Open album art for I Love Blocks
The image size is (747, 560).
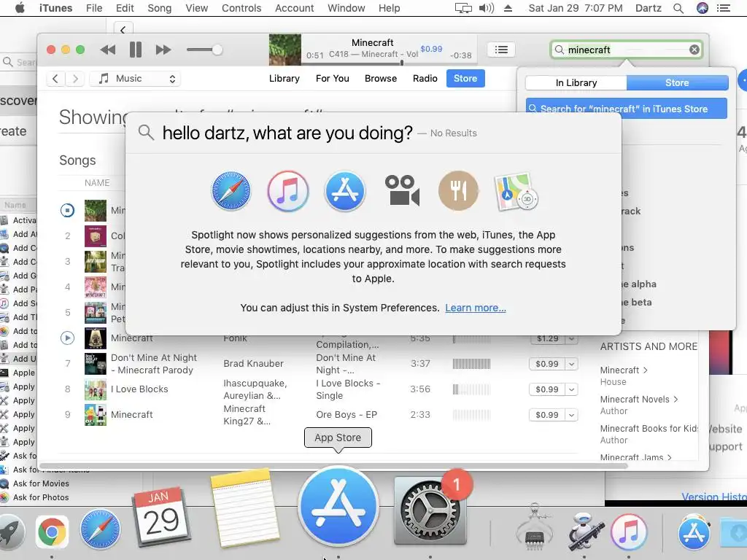pyautogui.click(x=96, y=389)
